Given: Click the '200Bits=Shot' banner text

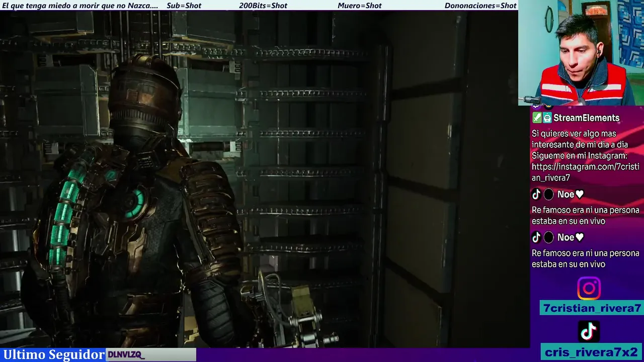Looking at the screenshot, I should click(x=263, y=6).
